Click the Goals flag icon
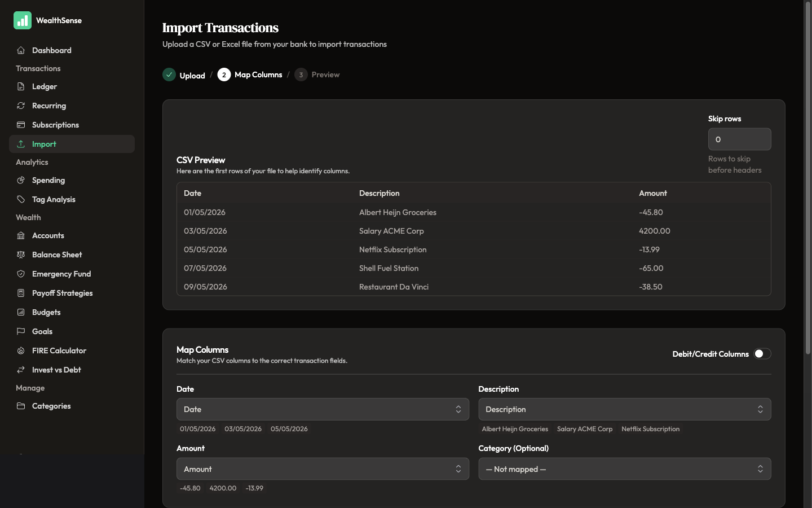This screenshot has width=812, height=508. [x=21, y=331]
